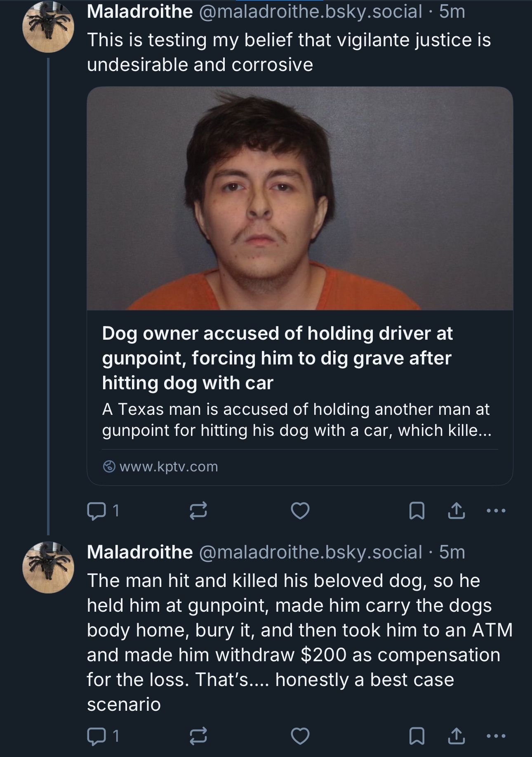The image size is (532, 757).
Task: Like the first post about vigilante justice
Action: [300, 511]
